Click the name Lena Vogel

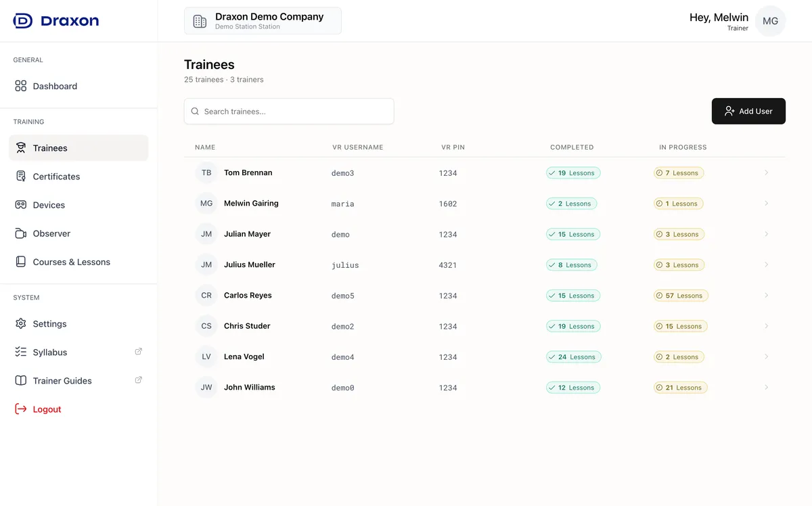point(244,356)
